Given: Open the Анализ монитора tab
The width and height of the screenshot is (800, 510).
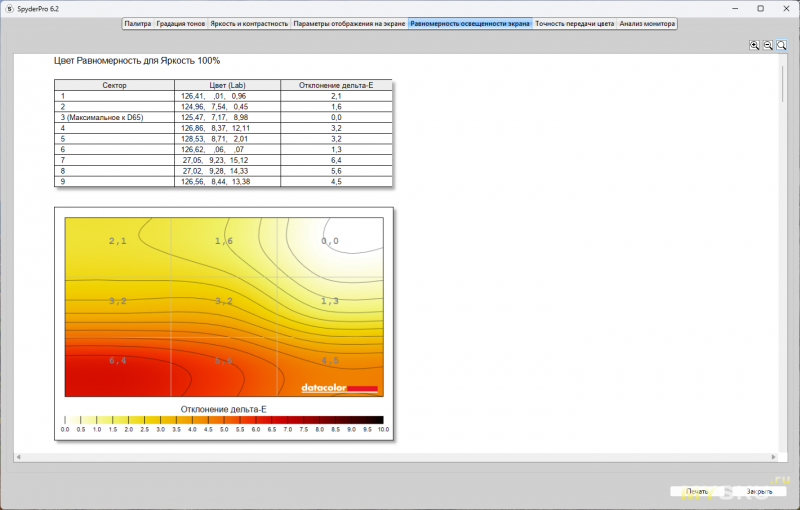Looking at the screenshot, I should coord(647,23).
